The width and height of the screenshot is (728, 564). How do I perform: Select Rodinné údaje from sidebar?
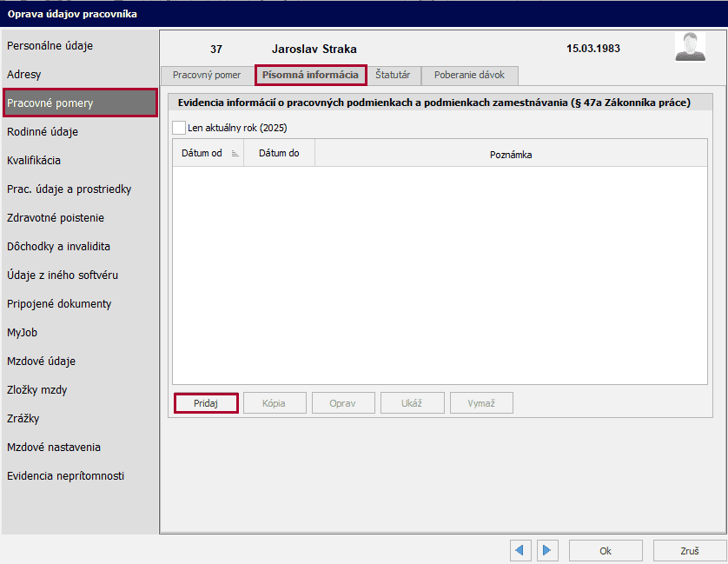pyautogui.click(x=43, y=132)
